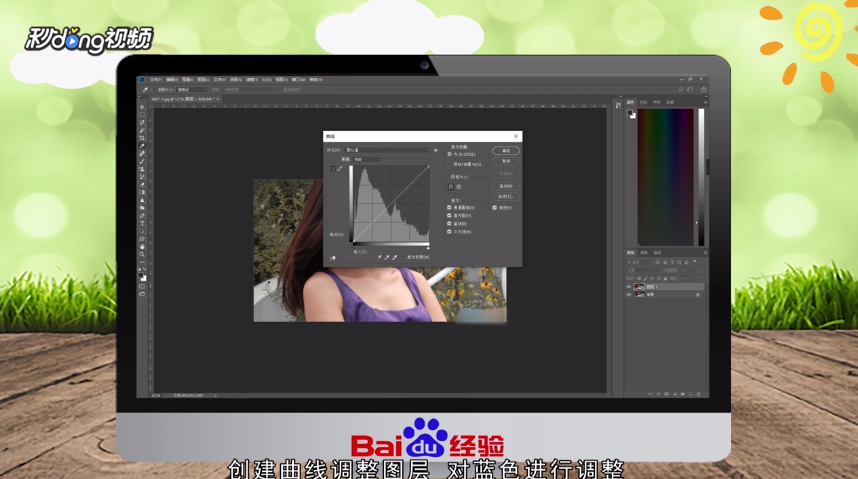Click the Auto button in Curves
The width and height of the screenshot is (858, 479).
click(x=506, y=186)
